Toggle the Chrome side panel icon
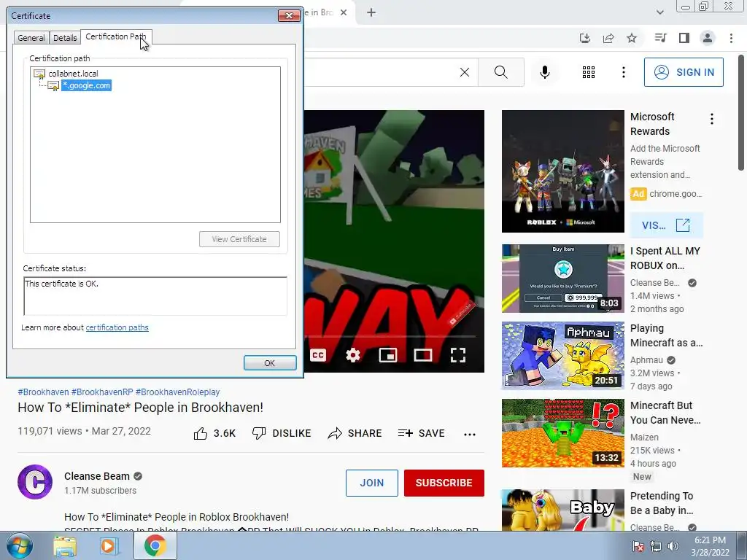This screenshot has width=747, height=560. pyautogui.click(x=684, y=38)
